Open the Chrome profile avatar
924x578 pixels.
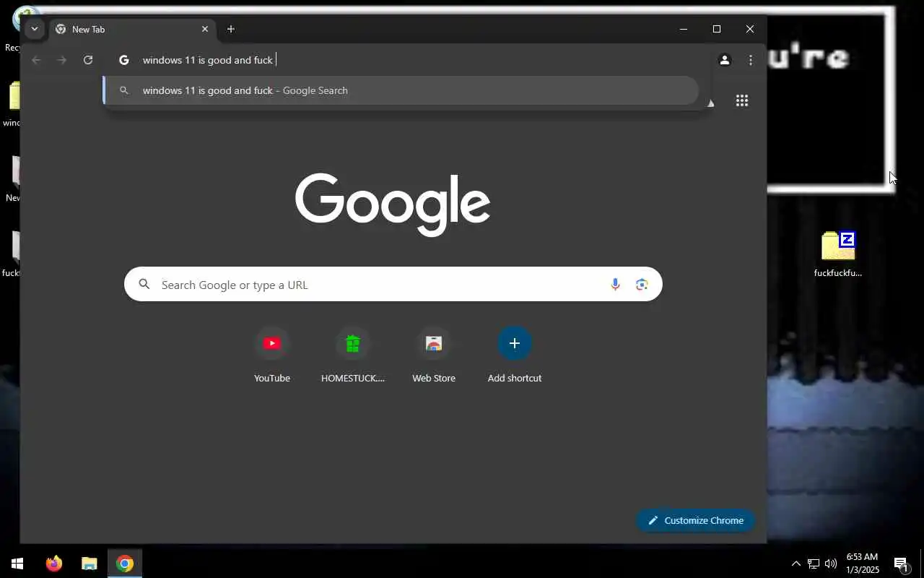(725, 60)
